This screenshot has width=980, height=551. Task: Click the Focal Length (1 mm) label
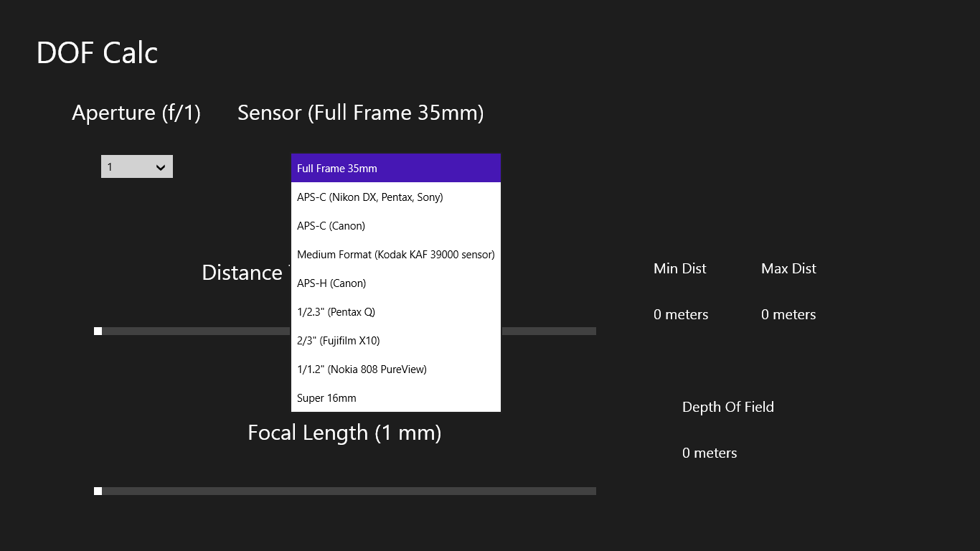(x=344, y=433)
